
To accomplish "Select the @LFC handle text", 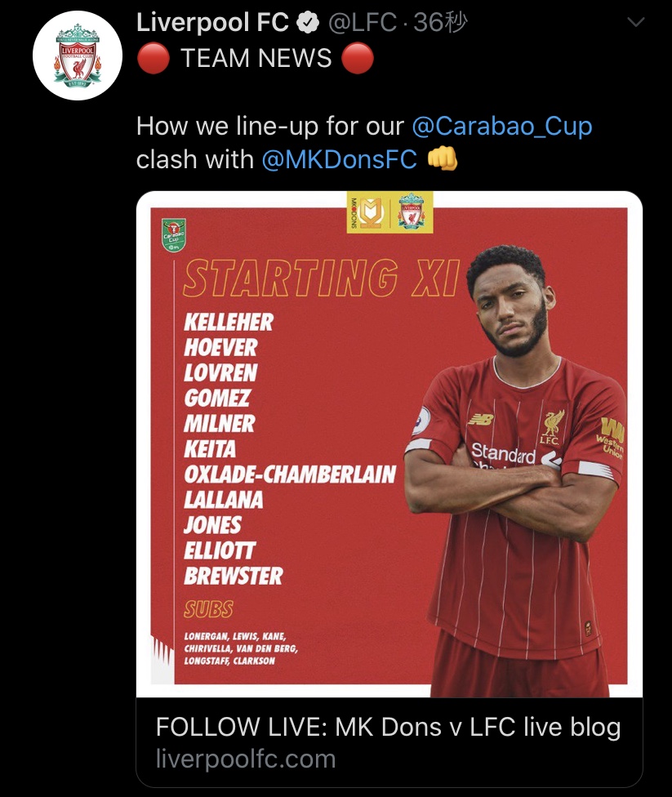I will tap(362, 24).
